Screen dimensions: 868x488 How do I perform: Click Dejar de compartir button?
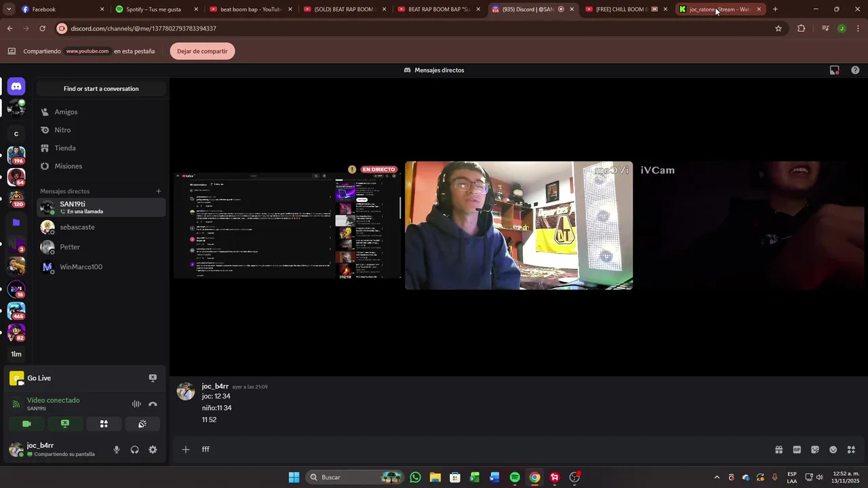click(x=202, y=52)
